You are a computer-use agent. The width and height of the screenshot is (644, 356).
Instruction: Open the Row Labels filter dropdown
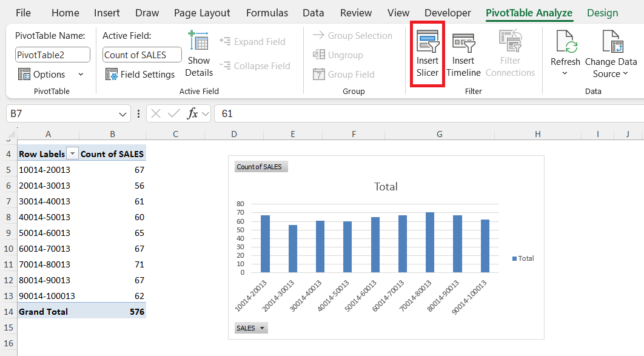click(72, 154)
